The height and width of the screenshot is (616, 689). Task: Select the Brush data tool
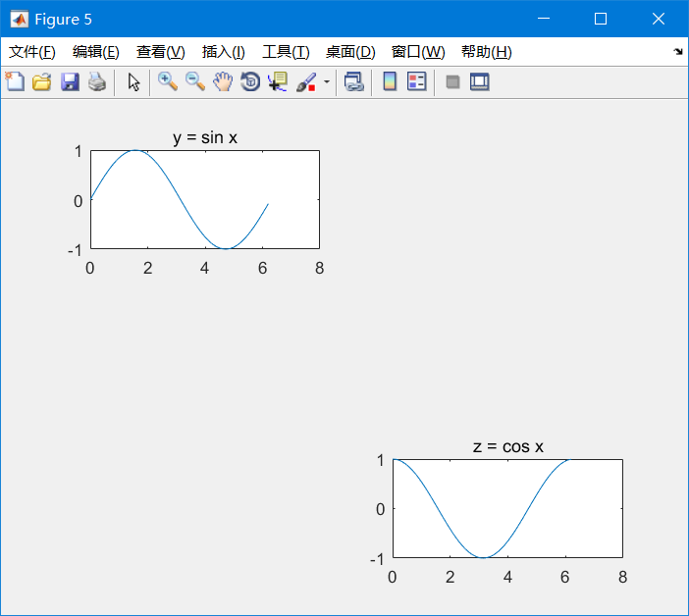[306, 81]
